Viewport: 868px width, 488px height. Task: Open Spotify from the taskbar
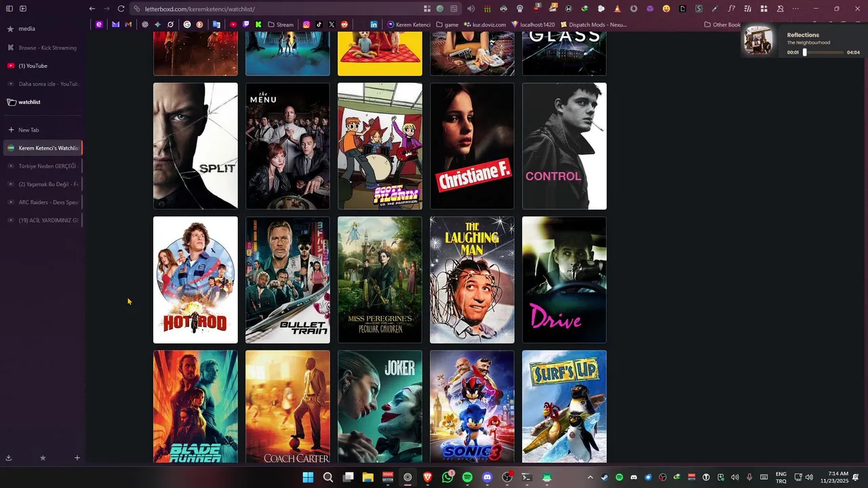[x=467, y=477]
